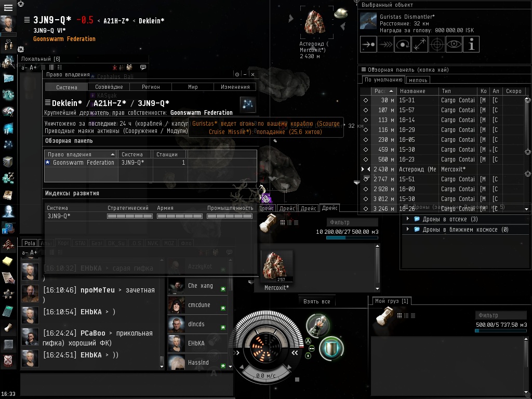Image resolution: width=532 pixels, height=399 pixels.
Task: Open the Neocom main menu hamburger
Action: (8, 7)
